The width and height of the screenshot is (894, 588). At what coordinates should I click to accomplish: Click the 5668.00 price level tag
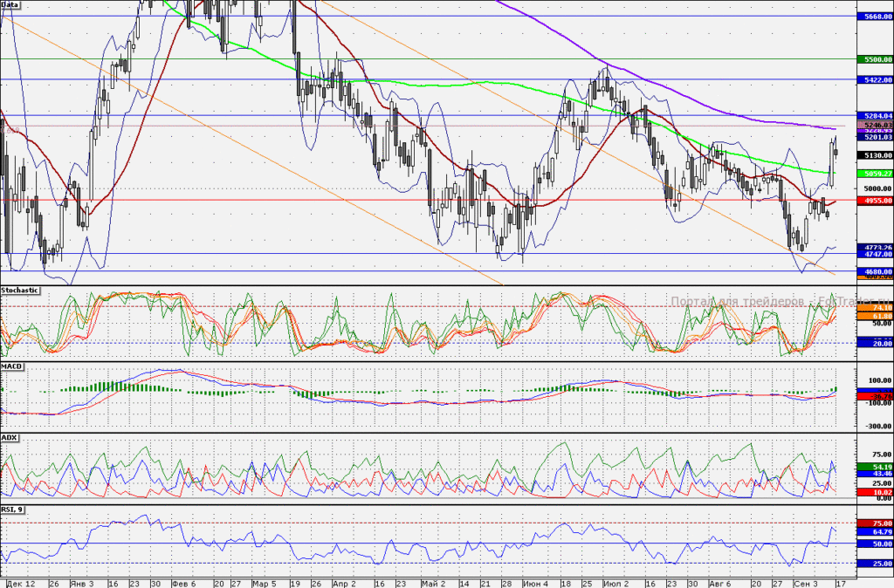click(x=875, y=17)
